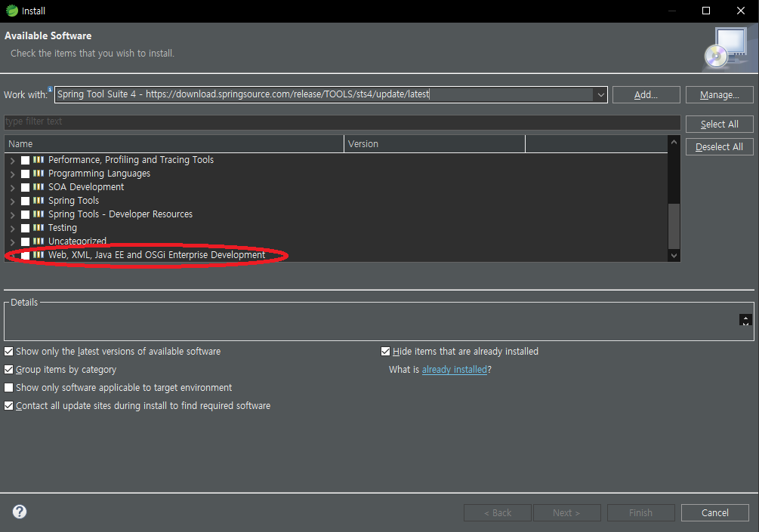
Task: Click the Programming Languages category icon
Action: pyautogui.click(x=39, y=173)
